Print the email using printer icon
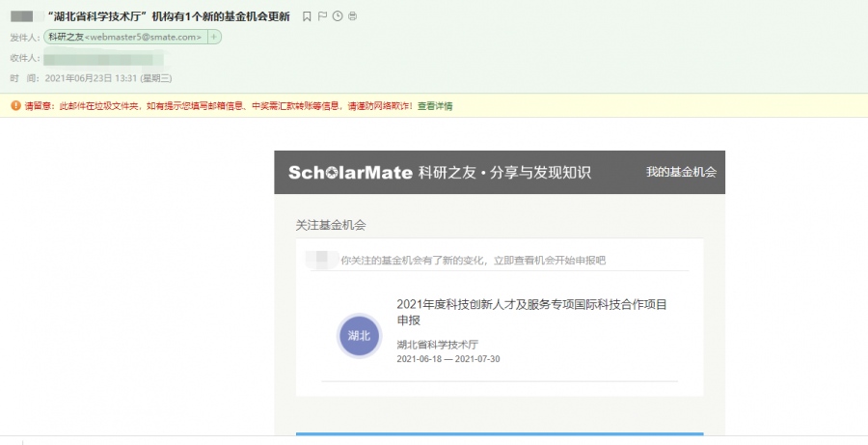This screenshot has width=868, height=445. pos(352,16)
